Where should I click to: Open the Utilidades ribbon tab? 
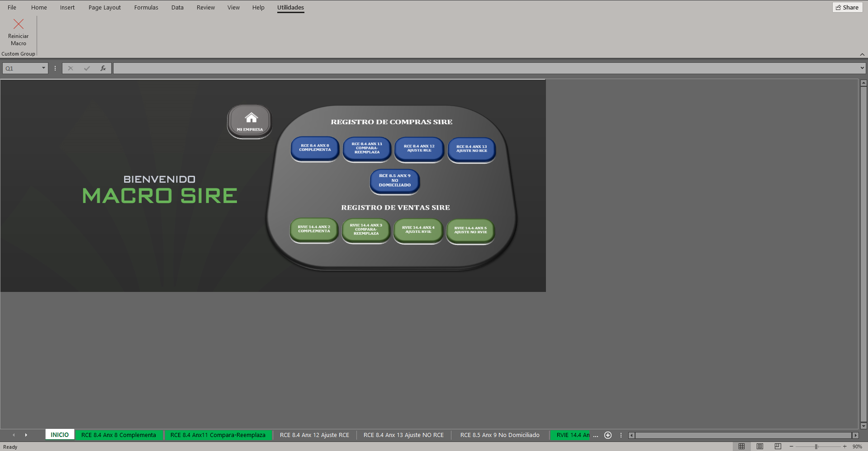(290, 7)
